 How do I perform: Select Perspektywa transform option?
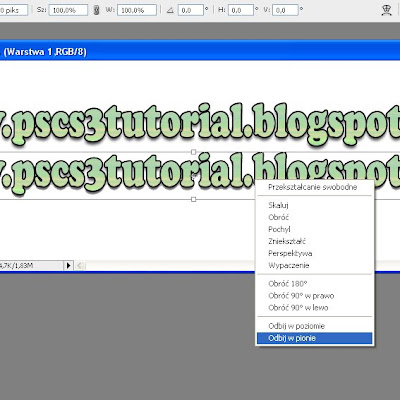(x=314, y=253)
